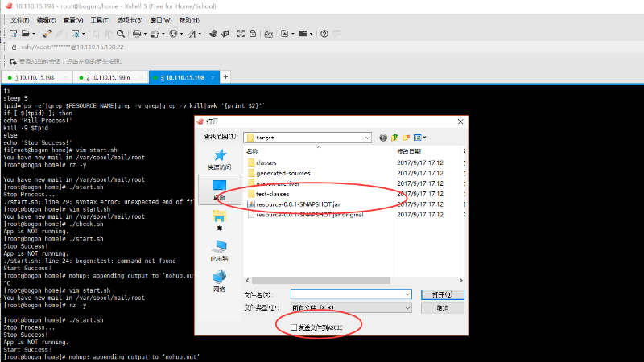Click the create new folder icon

407,138
